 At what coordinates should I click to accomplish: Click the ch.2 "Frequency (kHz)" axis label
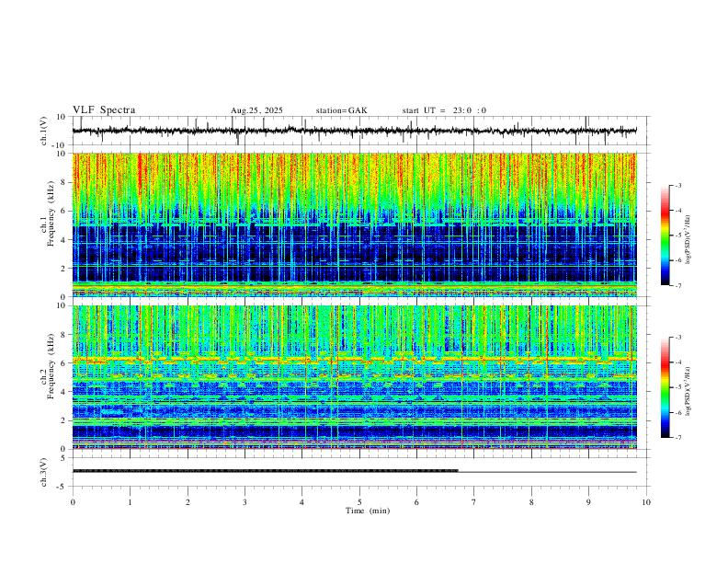pyautogui.click(x=51, y=366)
